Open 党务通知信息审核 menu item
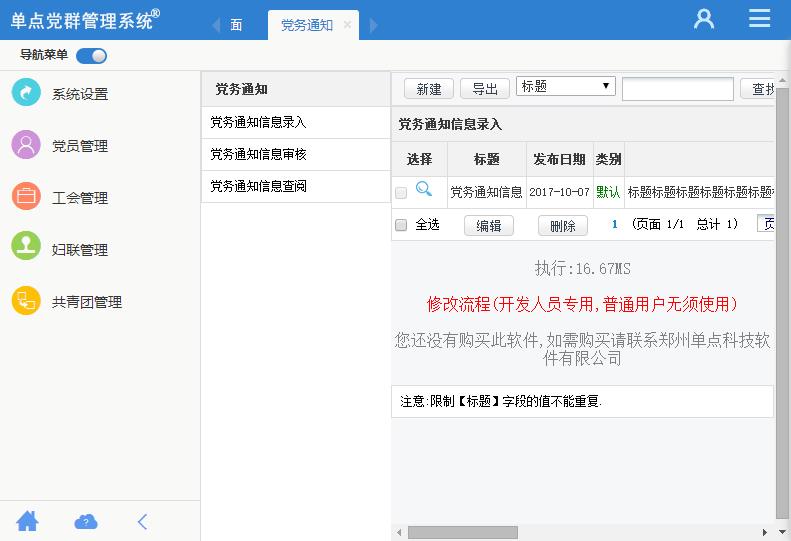 296,154
